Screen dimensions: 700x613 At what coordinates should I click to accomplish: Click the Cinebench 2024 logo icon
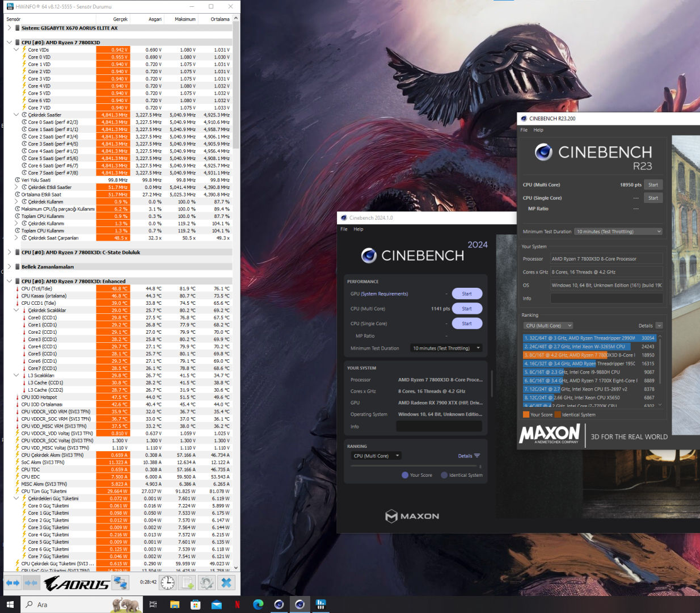[369, 255]
